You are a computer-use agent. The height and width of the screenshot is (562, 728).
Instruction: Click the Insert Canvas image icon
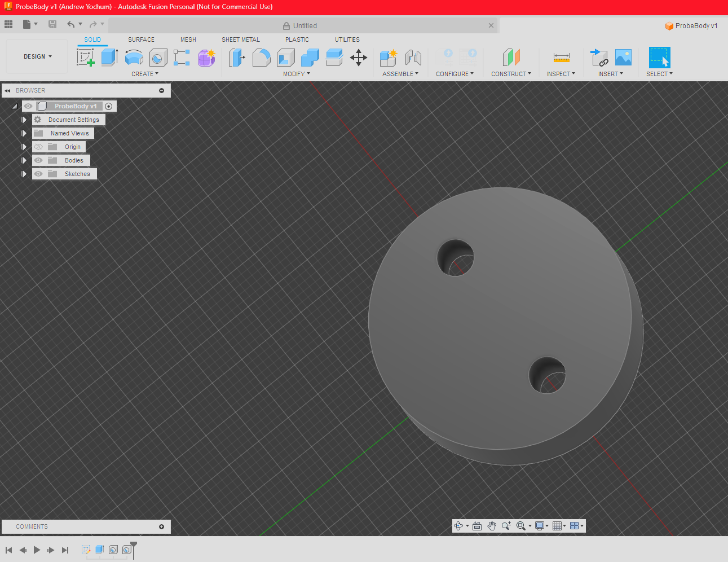(x=623, y=58)
